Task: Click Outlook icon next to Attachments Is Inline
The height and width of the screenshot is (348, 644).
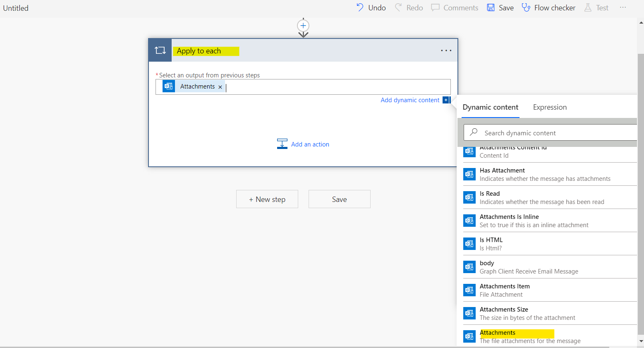Action: tap(469, 221)
